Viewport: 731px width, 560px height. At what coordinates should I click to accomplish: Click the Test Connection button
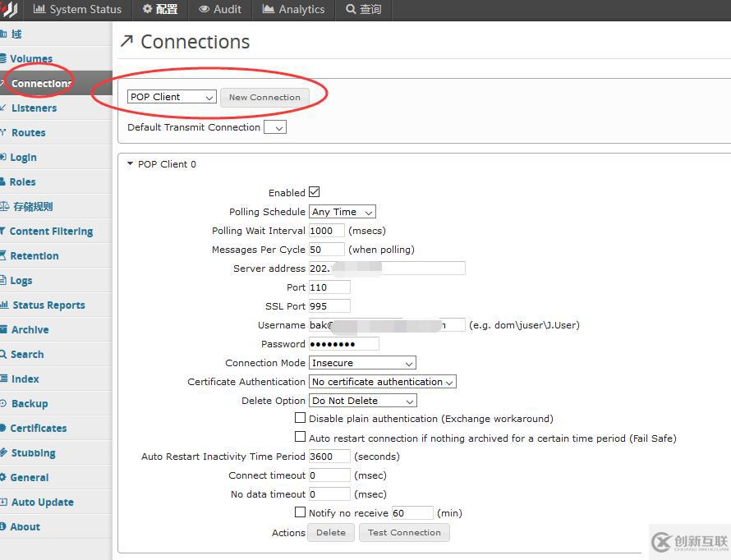(x=404, y=533)
